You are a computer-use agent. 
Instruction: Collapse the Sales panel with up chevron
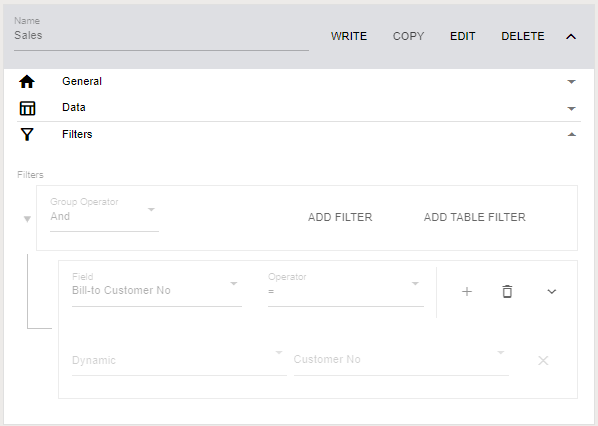pos(571,37)
